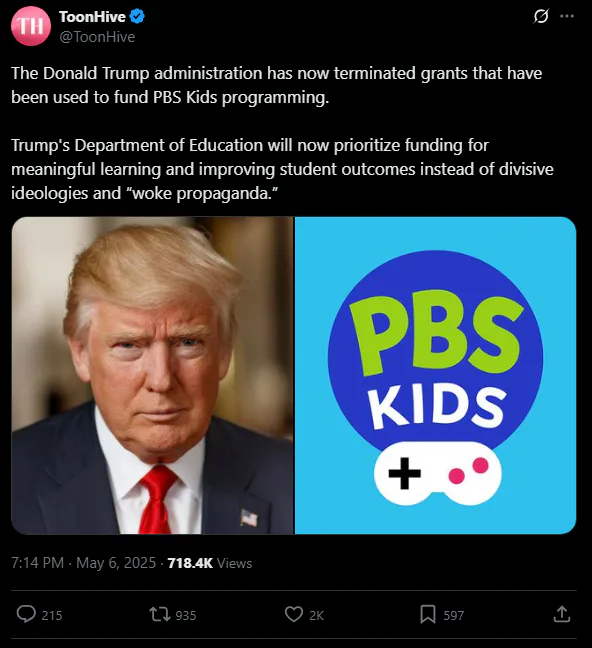Open the PBS Kids logo image
This screenshot has width=592, height=648.
(435, 375)
